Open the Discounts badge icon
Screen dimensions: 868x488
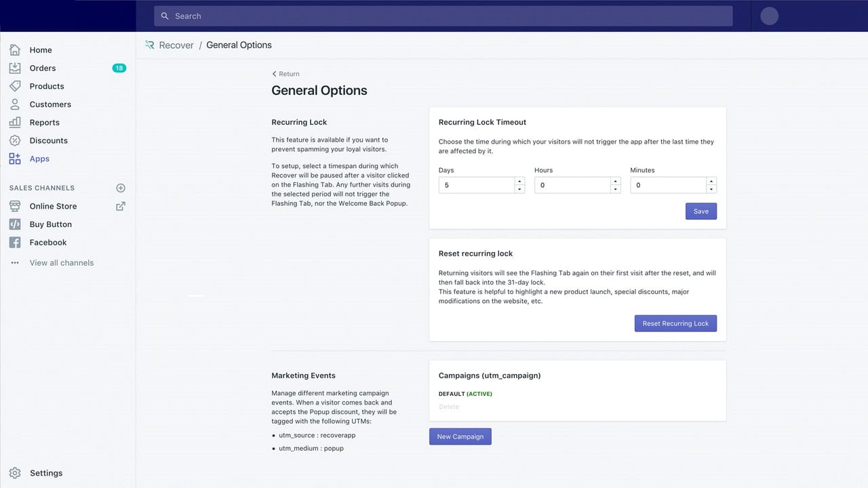pos(15,140)
